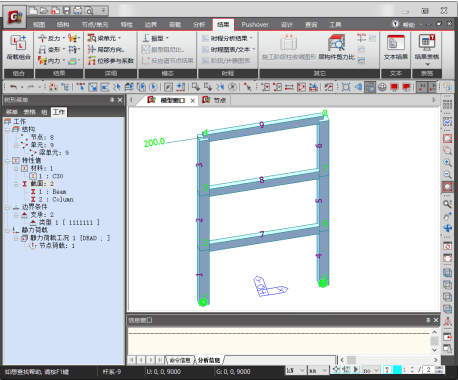458x380 pixels.
Task: Click the zoom in magnifier icon
Action: pos(447,163)
